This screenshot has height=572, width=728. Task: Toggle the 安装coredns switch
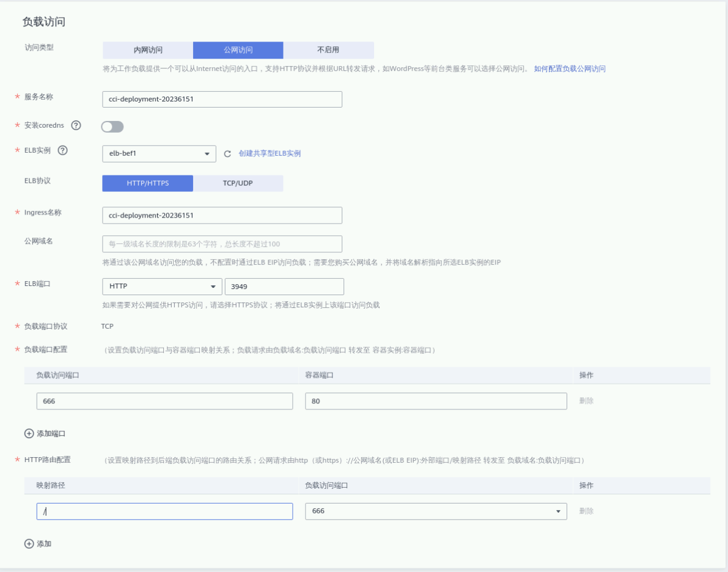click(112, 127)
